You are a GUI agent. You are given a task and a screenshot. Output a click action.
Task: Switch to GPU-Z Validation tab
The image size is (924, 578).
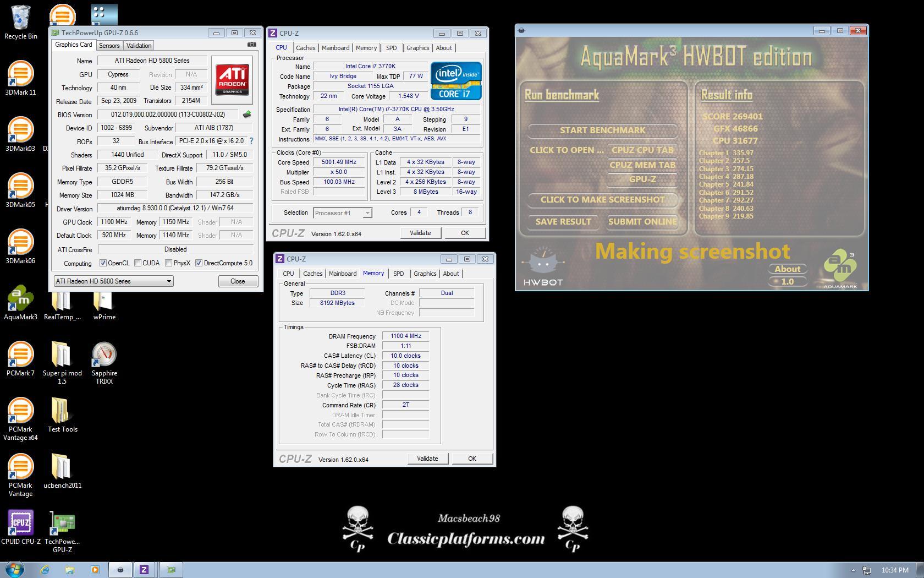point(139,46)
